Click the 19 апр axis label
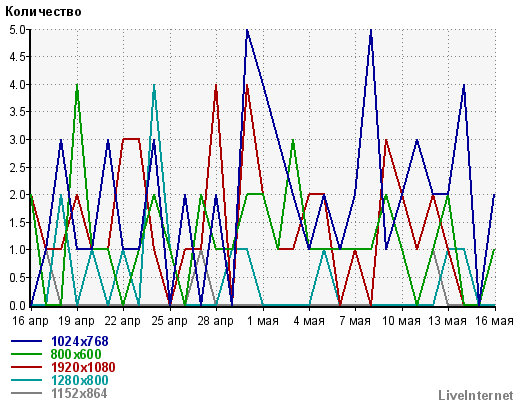This screenshot has height=405, width=520. 76,321
